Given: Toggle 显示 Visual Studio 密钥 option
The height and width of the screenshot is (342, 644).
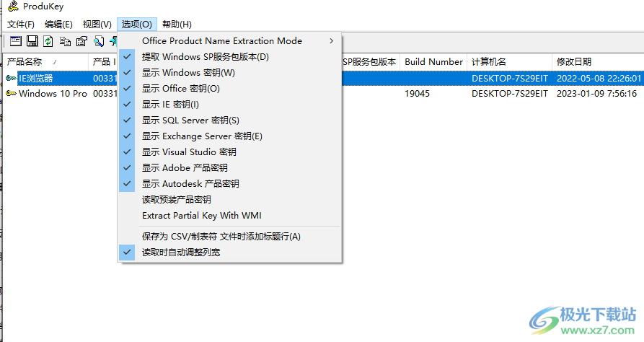Looking at the screenshot, I should [x=230, y=152].
